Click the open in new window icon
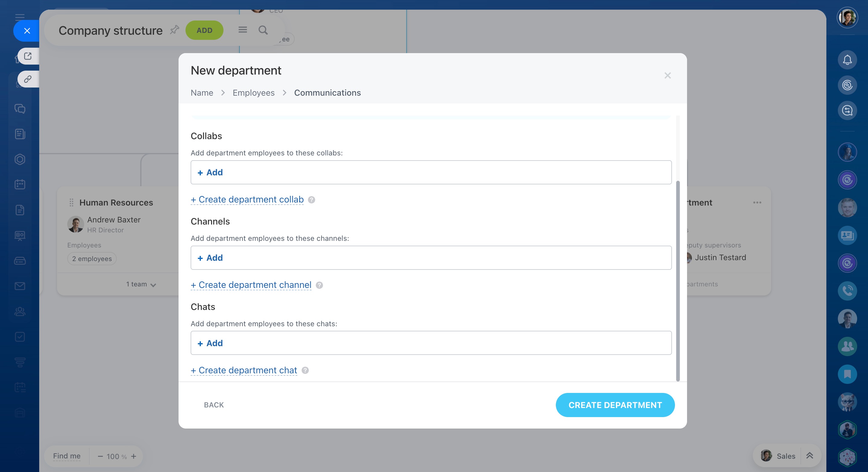 (x=28, y=56)
